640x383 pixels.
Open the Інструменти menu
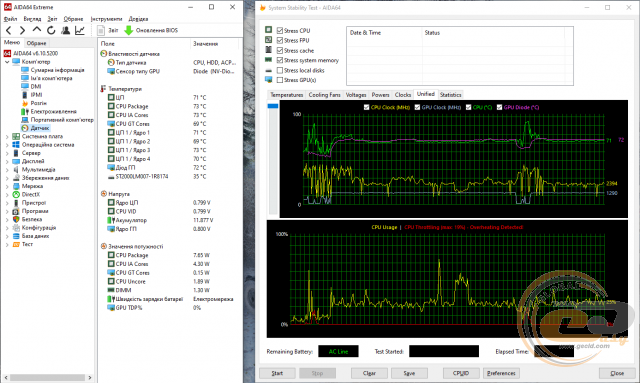point(107,19)
